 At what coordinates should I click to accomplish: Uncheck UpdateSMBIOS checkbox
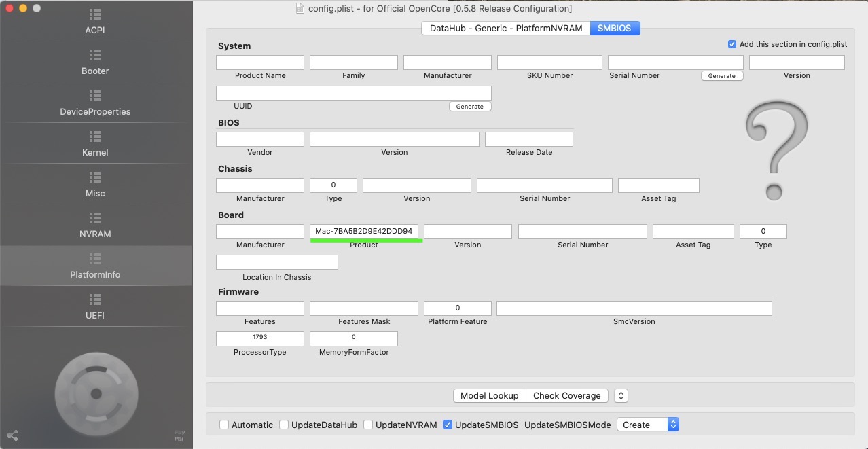tap(448, 425)
